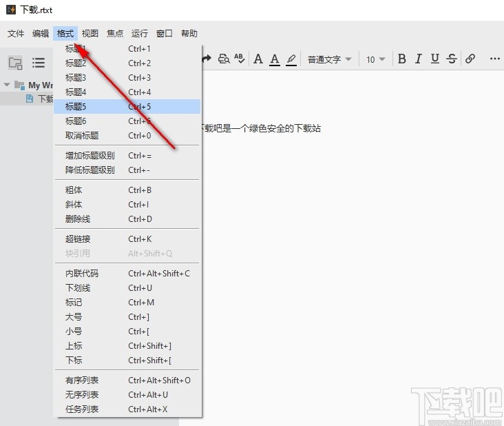Image resolution: width=504 pixels, height=426 pixels.
Task: Click the font style A icon
Action: [258, 59]
